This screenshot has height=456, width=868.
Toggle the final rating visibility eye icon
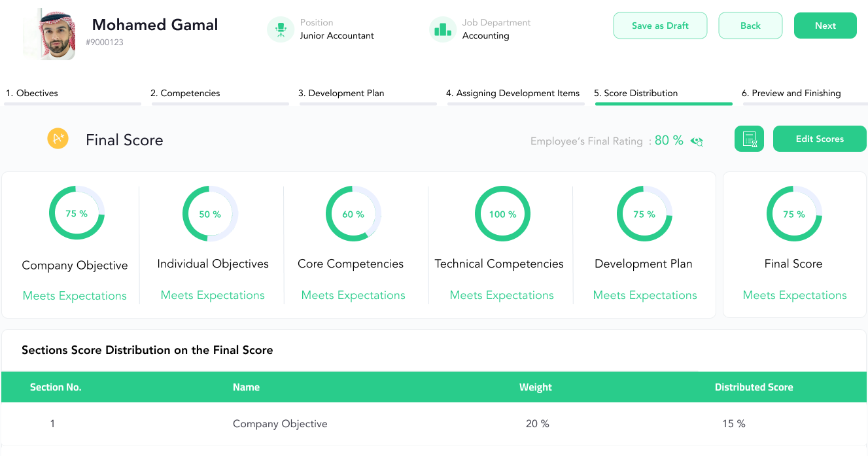point(697,141)
